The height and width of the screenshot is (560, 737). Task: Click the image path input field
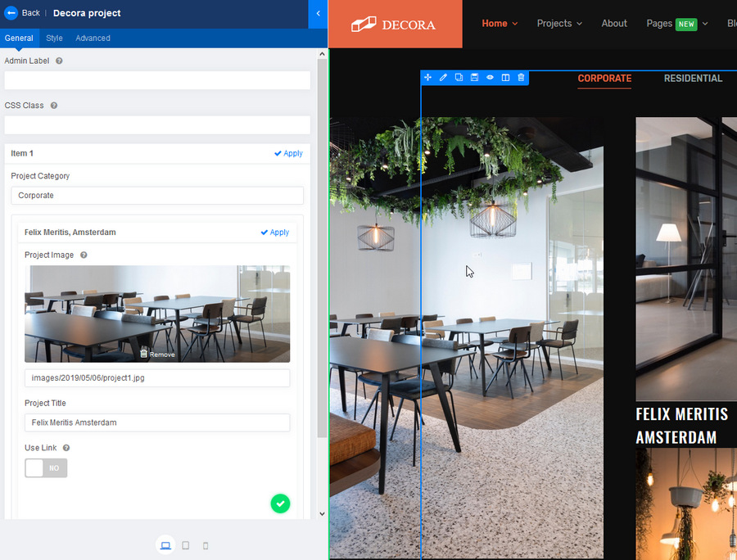(x=157, y=377)
